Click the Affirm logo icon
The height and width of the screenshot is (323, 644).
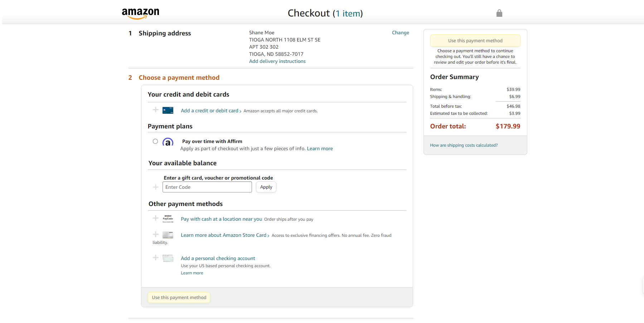pyautogui.click(x=168, y=142)
